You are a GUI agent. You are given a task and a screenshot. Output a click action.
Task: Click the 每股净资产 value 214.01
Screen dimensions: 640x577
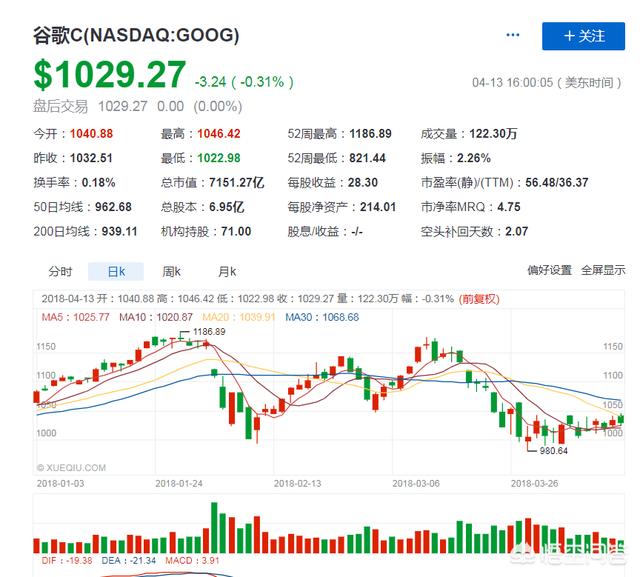coord(378,207)
